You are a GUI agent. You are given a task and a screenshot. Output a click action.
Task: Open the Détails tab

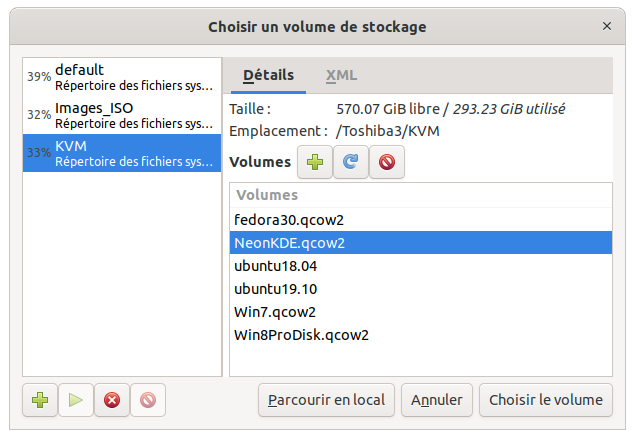click(x=268, y=75)
